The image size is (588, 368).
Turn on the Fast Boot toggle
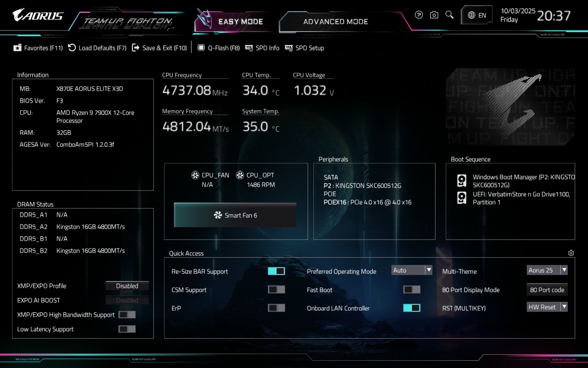[412, 290]
